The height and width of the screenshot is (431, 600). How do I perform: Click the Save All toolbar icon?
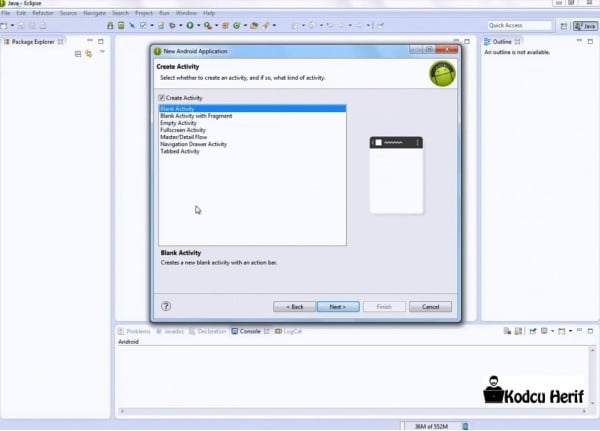(32, 26)
